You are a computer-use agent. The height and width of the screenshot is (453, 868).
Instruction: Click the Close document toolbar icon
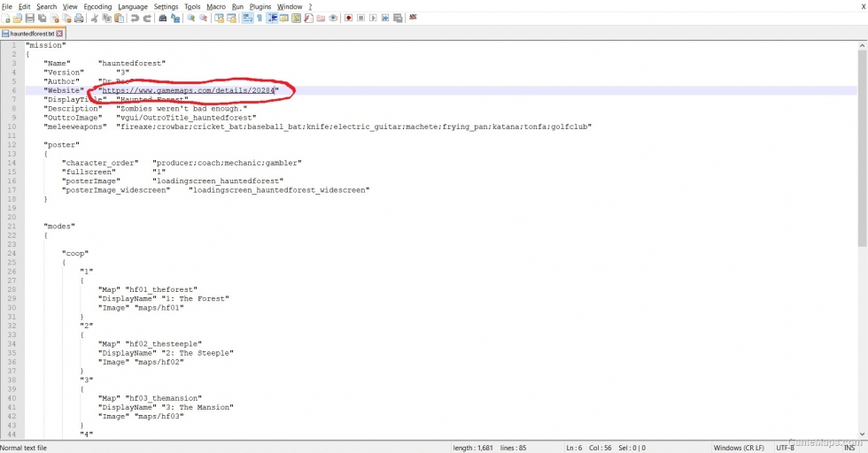click(54, 19)
